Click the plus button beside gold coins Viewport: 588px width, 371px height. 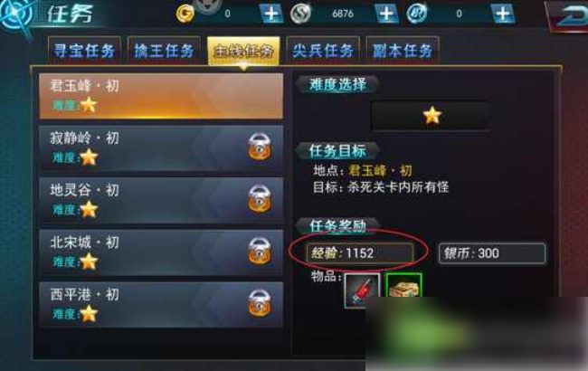pyautogui.click(x=271, y=14)
